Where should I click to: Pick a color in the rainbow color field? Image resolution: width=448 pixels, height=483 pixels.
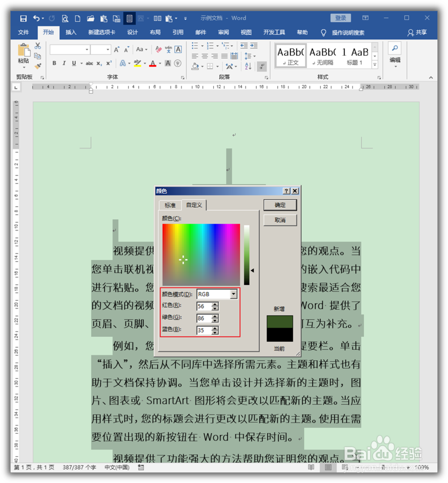point(200,253)
